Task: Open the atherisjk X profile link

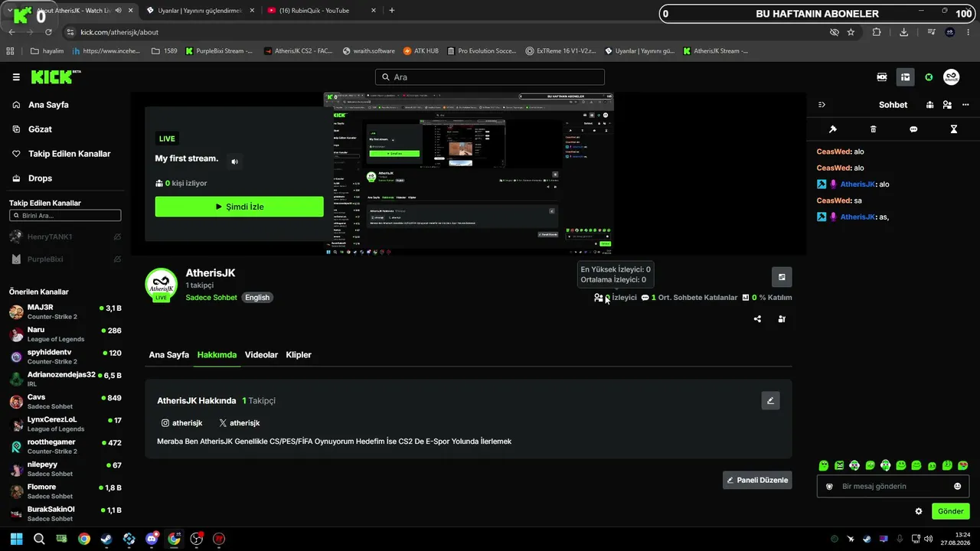Action: point(239,423)
